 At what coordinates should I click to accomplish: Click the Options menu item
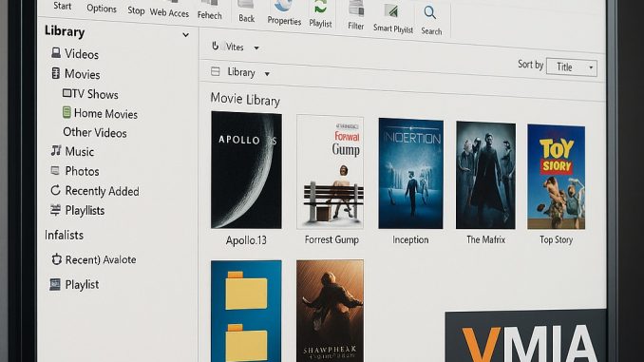(102, 9)
